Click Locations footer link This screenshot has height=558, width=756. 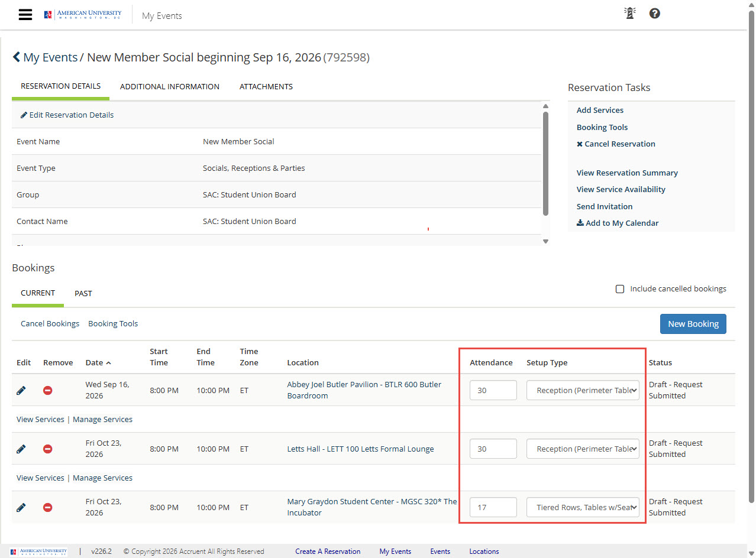tap(484, 551)
